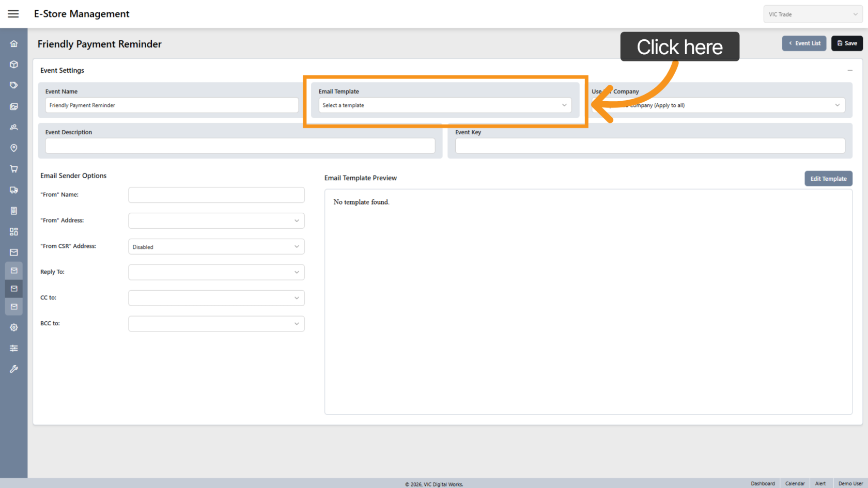868x488 pixels.
Task: Go to the home icon in sidebar
Action: pyautogui.click(x=14, y=44)
